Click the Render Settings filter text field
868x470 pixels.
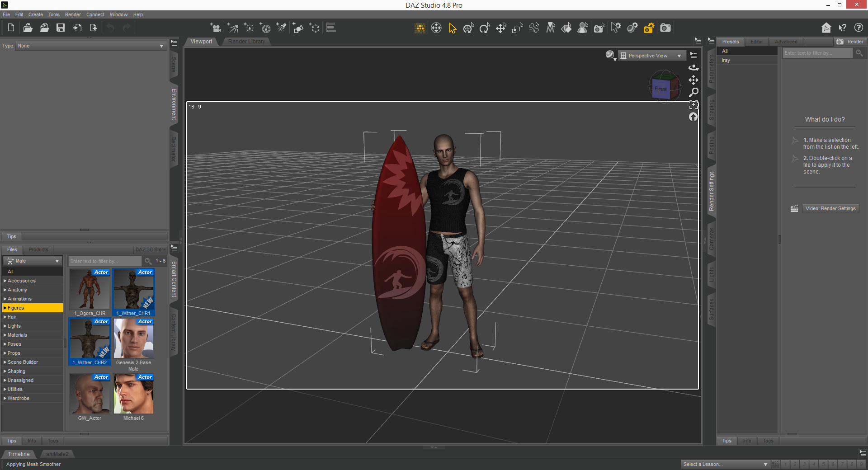pos(817,53)
